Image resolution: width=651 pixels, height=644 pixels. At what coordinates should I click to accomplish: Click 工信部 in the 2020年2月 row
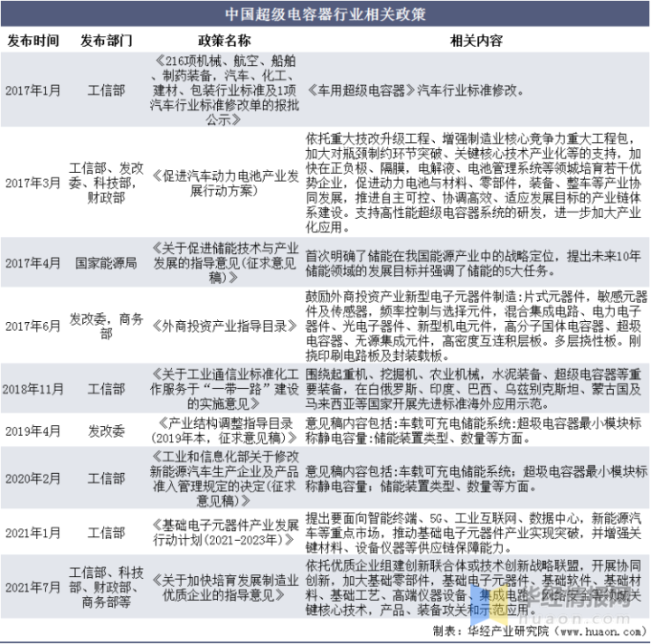pos(107,478)
